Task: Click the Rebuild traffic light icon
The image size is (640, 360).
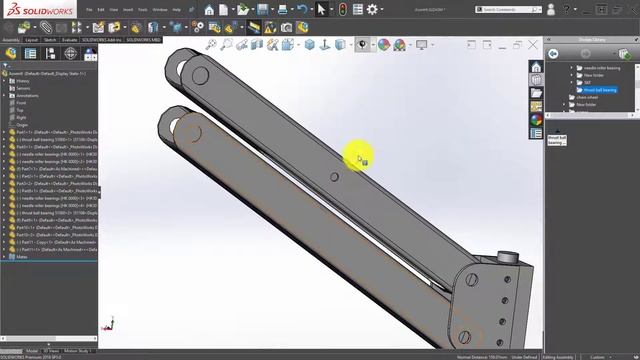Action: [x=342, y=9]
